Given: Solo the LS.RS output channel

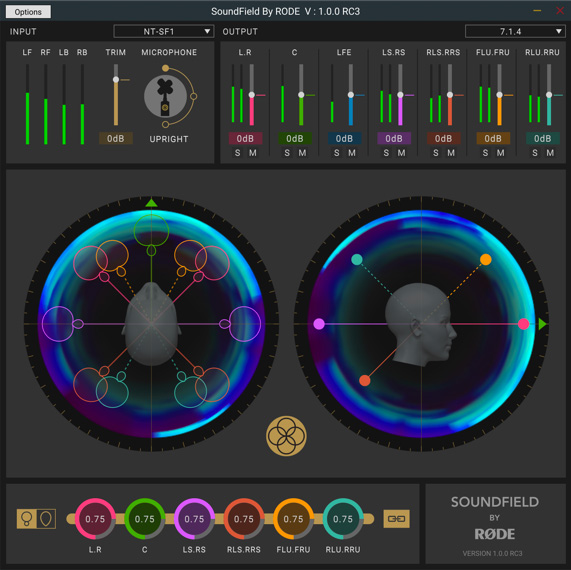Looking at the screenshot, I should click(386, 153).
